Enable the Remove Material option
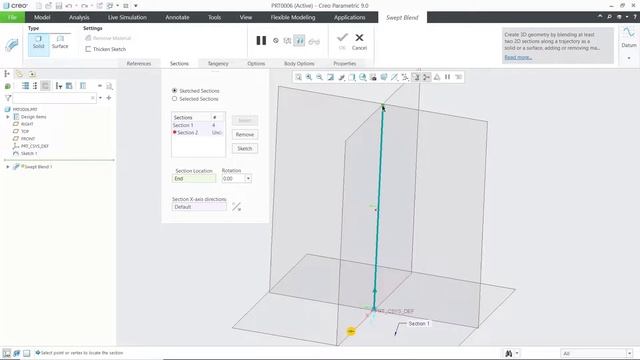This screenshot has width=640, height=360. click(108, 38)
